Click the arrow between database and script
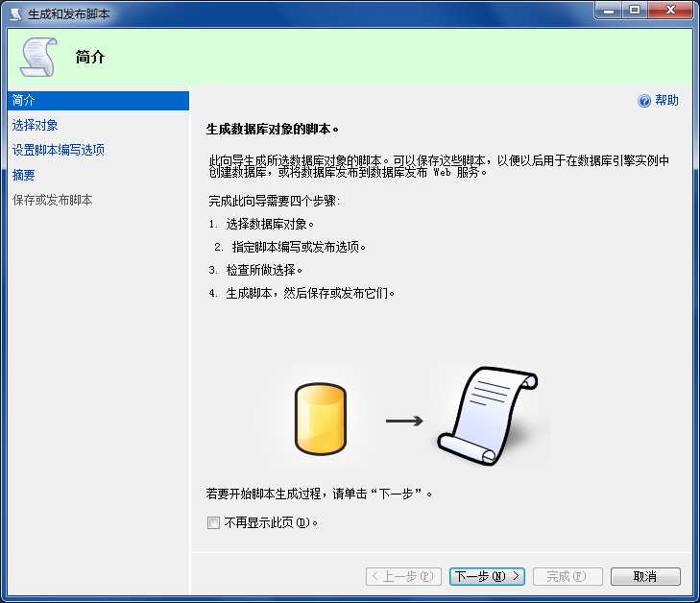700x603 pixels. click(x=404, y=421)
